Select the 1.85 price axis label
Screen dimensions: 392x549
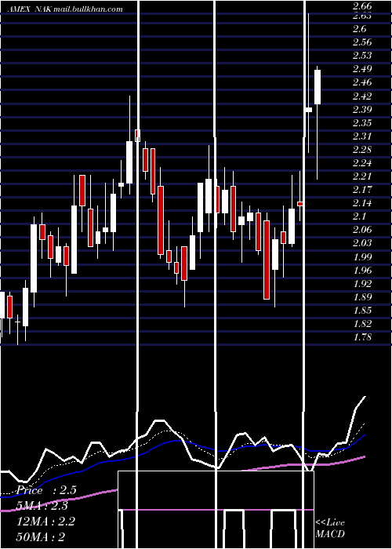[362, 311]
